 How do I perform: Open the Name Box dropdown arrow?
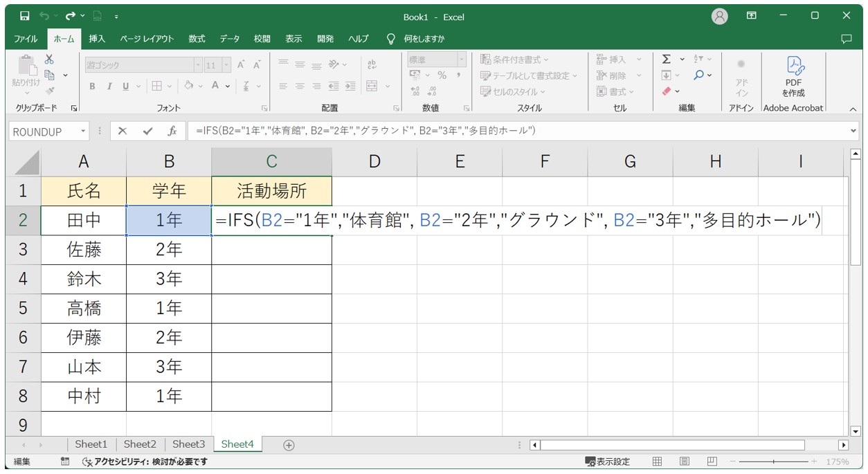84,131
